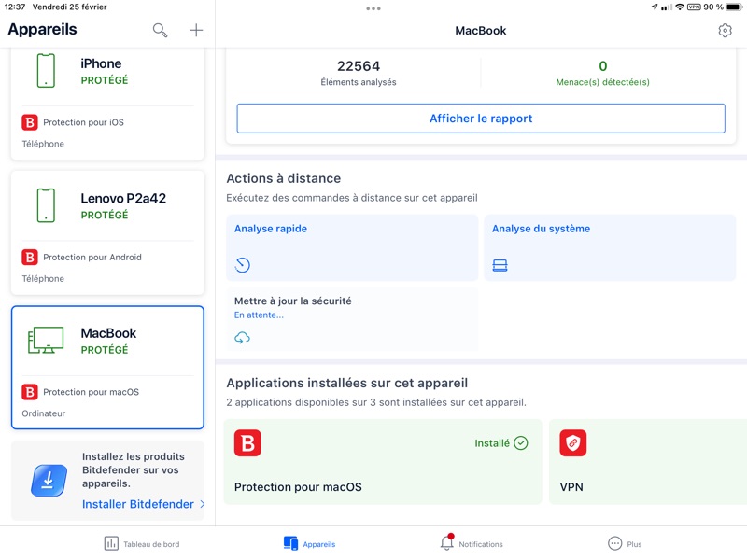Tap the Installer Bitdefender link

coord(138,504)
